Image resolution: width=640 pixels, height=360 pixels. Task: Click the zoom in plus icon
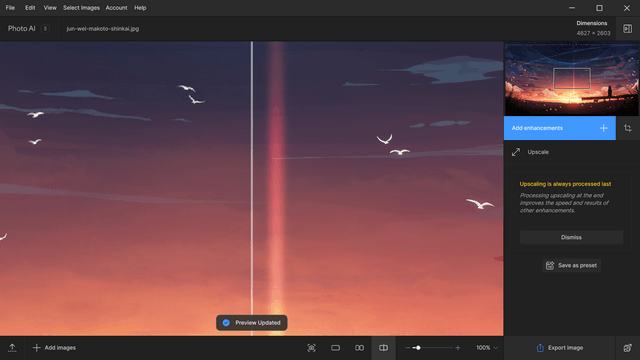[x=458, y=348]
